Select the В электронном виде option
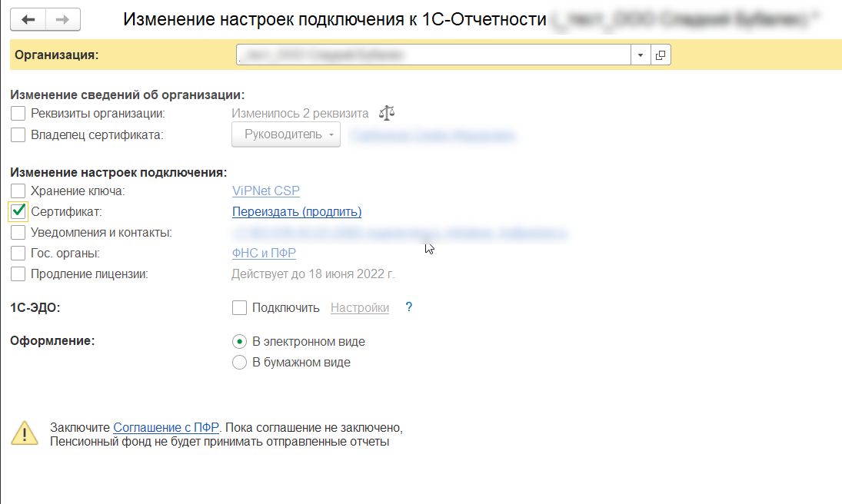This screenshot has width=842, height=504. [x=239, y=341]
